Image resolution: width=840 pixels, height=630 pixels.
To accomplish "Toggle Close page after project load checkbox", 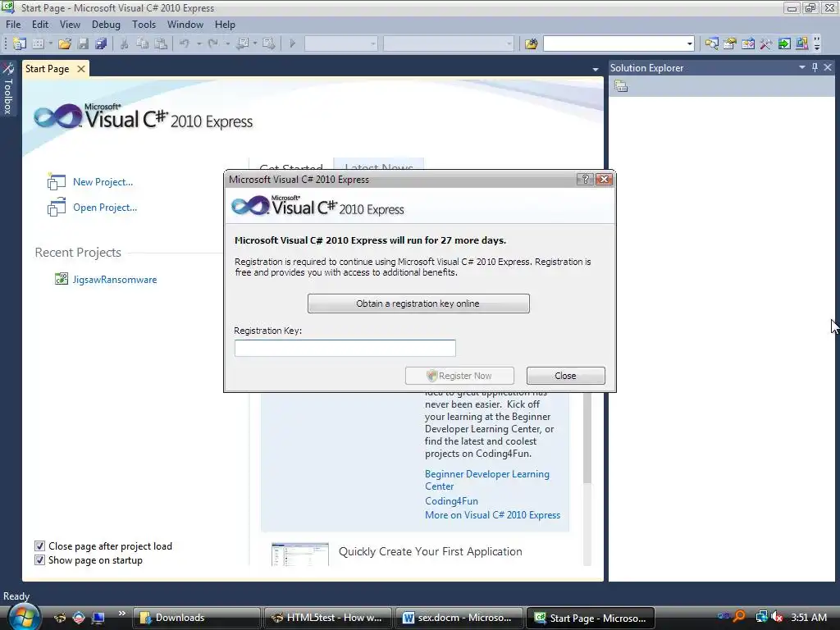I will pyautogui.click(x=39, y=546).
